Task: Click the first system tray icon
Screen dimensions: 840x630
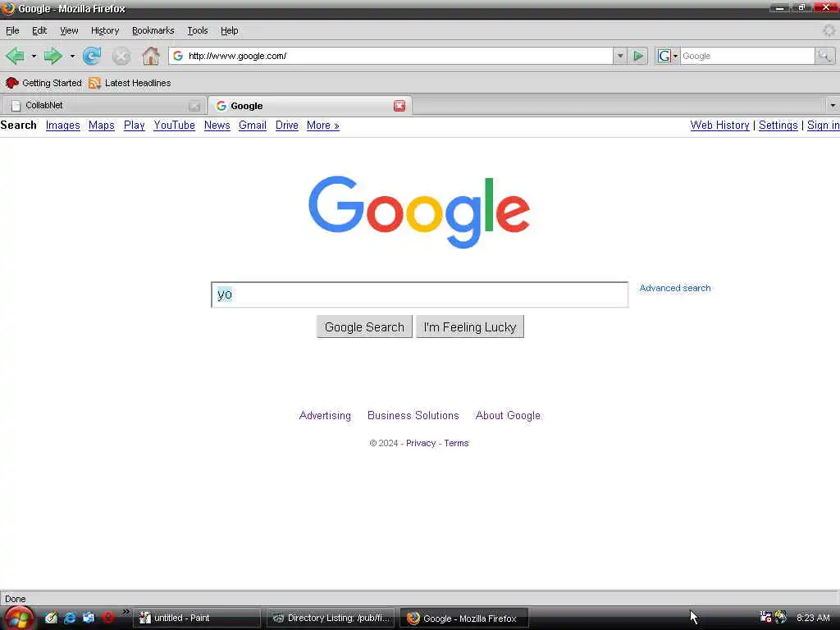Action: click(765, 617)
